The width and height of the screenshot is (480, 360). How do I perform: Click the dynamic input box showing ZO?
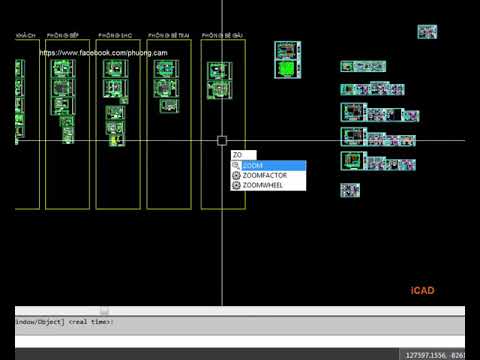[244, 155]
